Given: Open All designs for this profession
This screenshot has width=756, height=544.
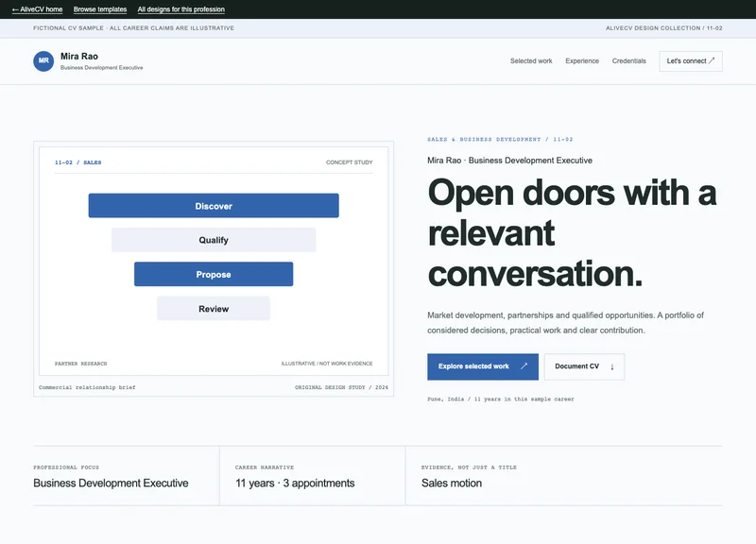Looking at the screenshot, I should point(180,9).
